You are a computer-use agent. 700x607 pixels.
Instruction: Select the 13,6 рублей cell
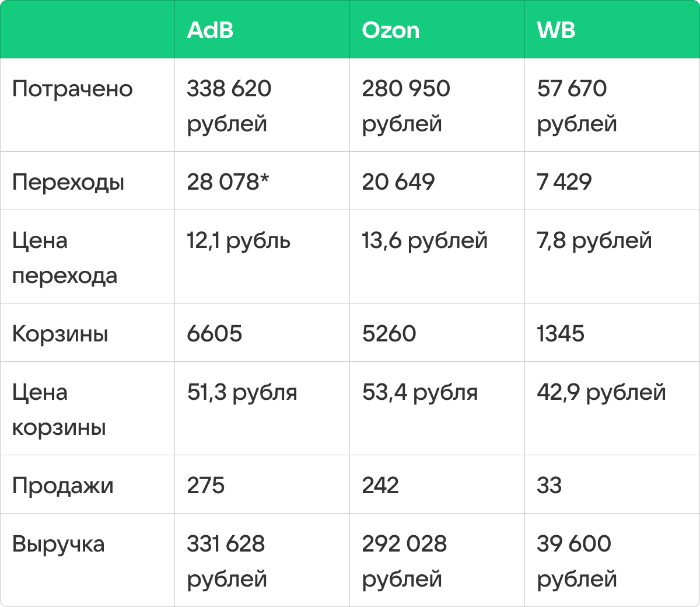pyautogui.click(x=424, y=241)
